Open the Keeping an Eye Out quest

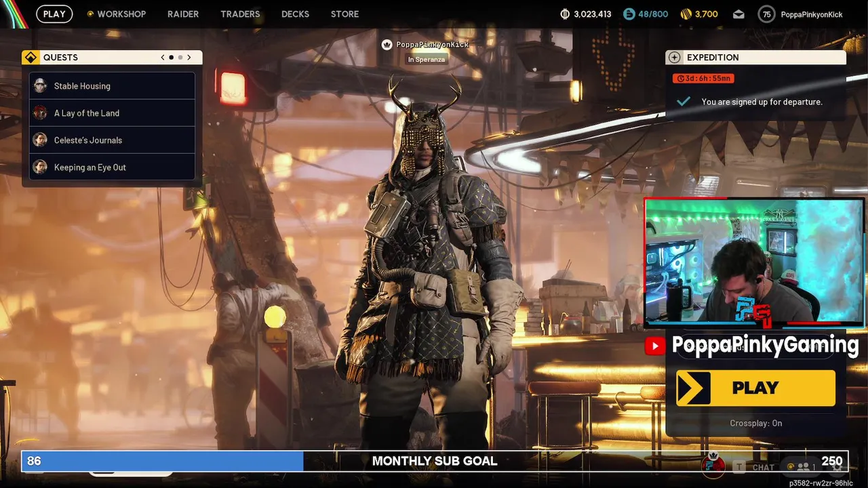(112, 167)
